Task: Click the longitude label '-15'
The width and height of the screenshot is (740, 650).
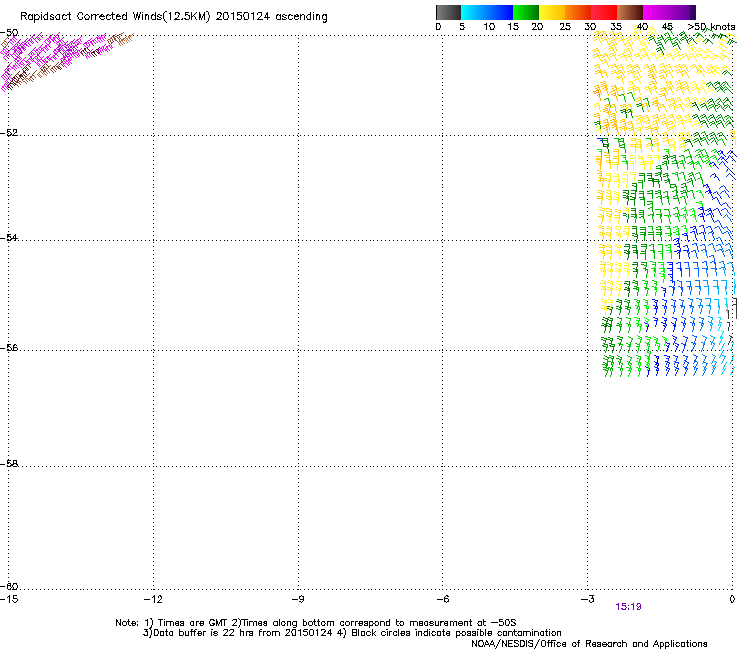Action: click(9, 599)
